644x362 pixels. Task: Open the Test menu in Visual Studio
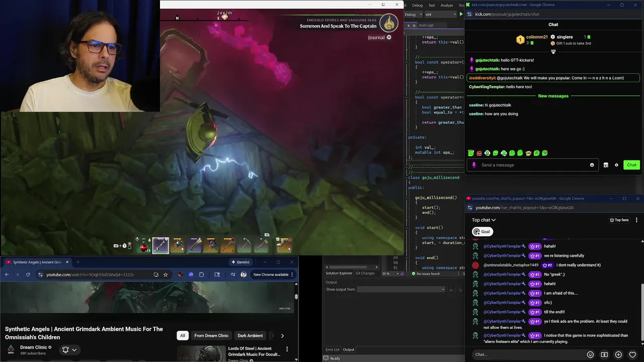432,5
